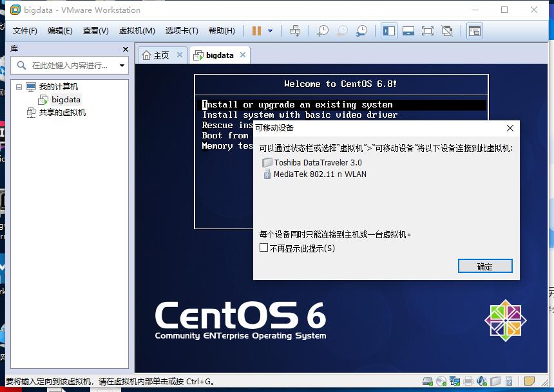Close the 可移动设备 dialog
This screenshot has width=554, height=392.
coord(510,128)
